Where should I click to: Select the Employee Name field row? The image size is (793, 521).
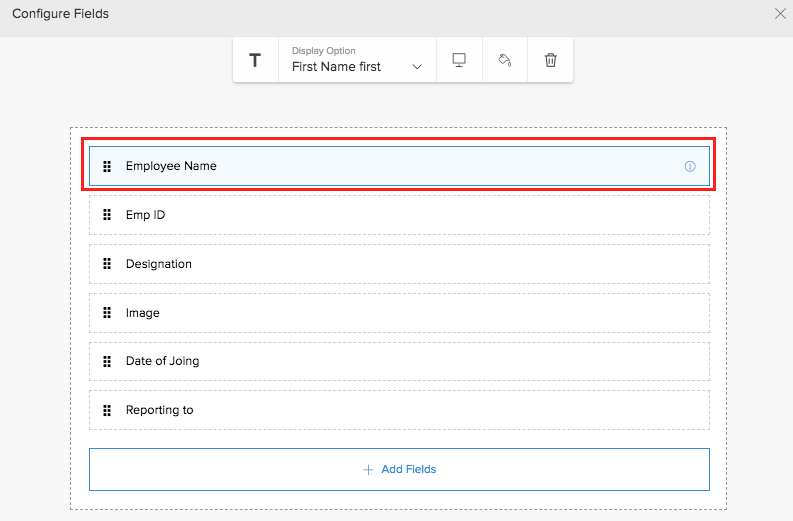click(x=400, y=166)
